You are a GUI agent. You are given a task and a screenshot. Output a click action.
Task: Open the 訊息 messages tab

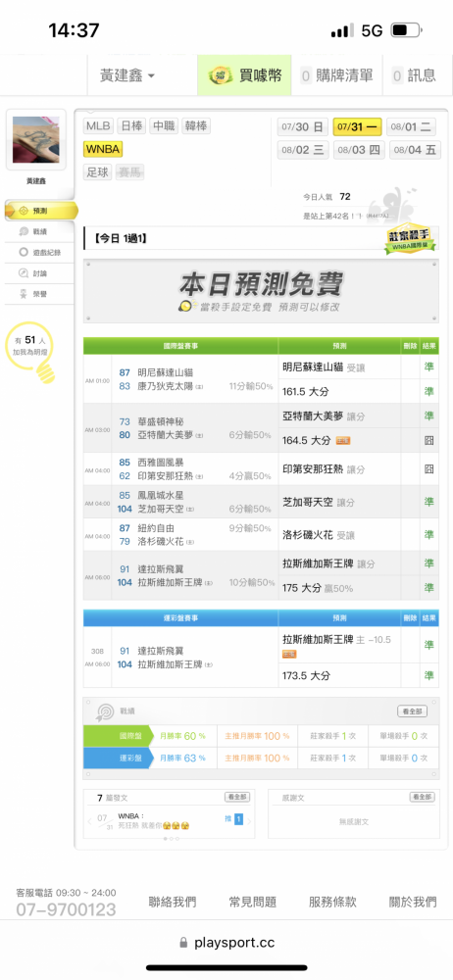click(415, 75)
